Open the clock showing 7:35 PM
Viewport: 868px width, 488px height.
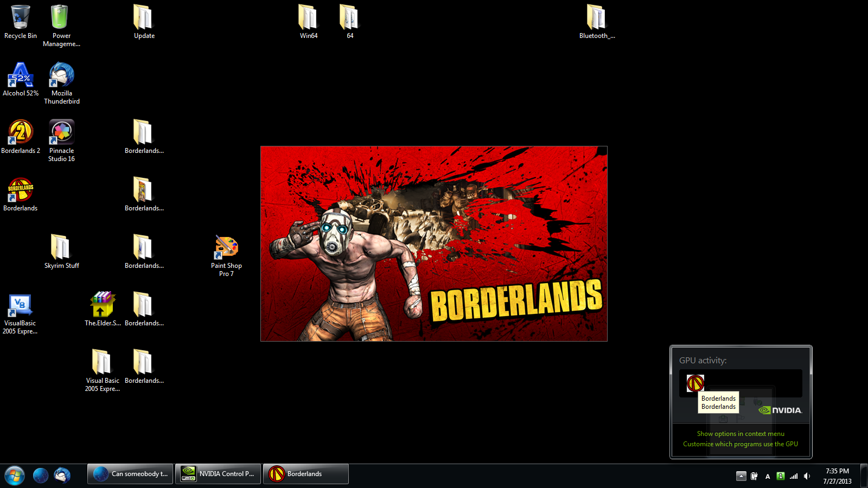pos(837,476)
